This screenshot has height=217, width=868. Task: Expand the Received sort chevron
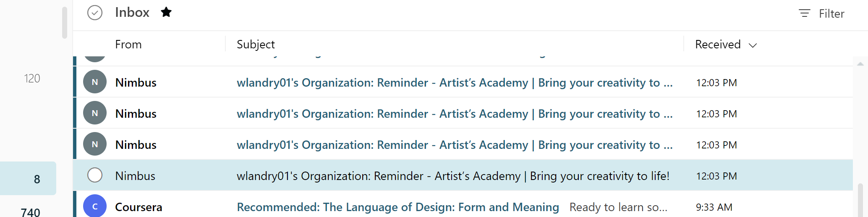[x=753, y=45]
